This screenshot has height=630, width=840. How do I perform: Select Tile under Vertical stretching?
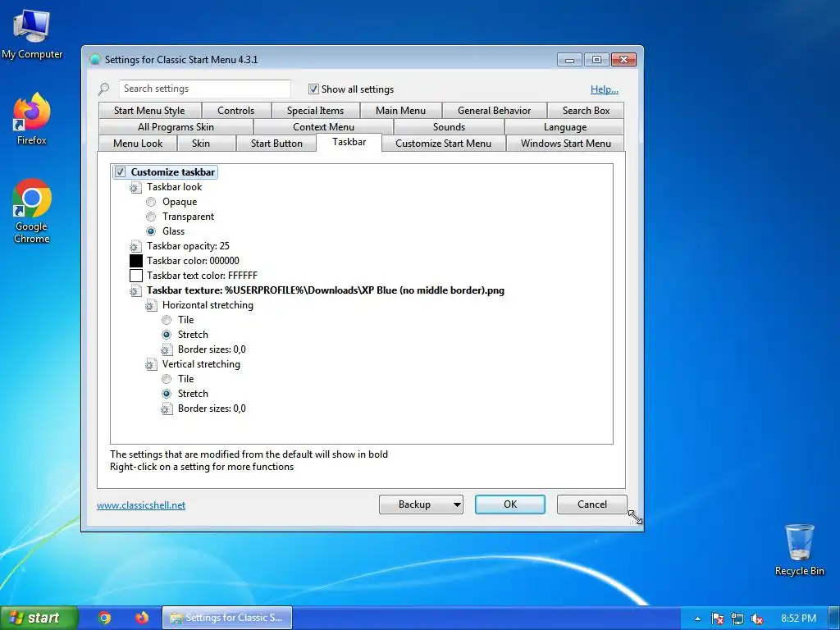167,379
